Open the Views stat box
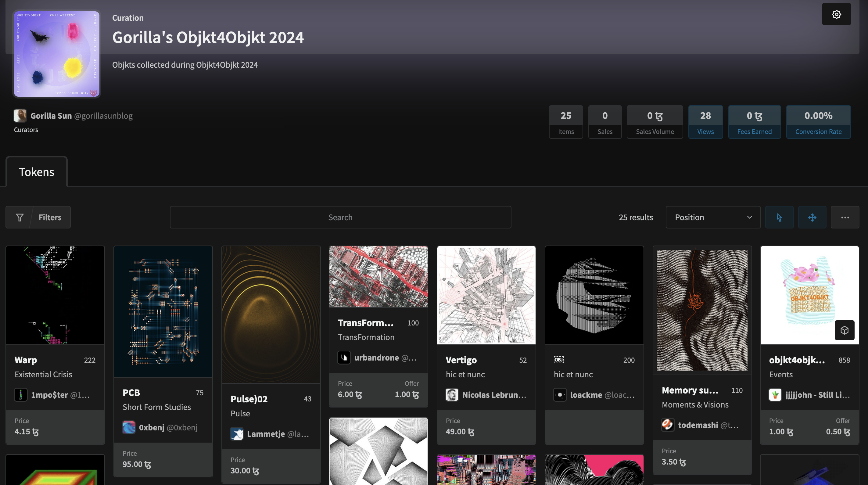 pyautogui.click(x=705, y=122)
